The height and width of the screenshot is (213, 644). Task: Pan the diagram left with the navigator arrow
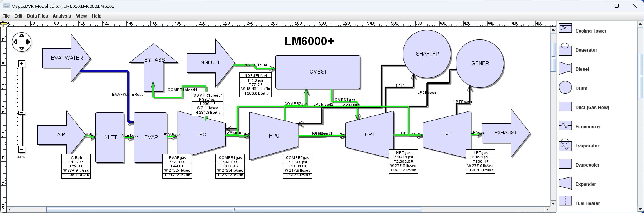[16, 42]
